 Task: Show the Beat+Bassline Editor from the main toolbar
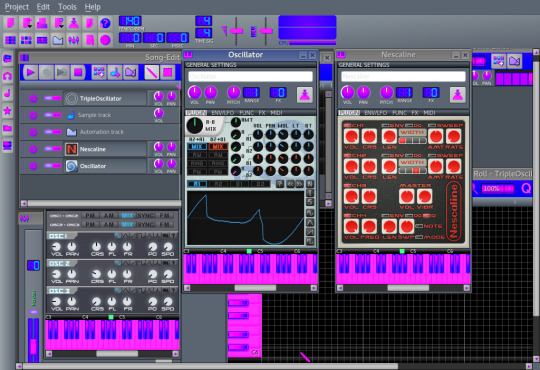point(26,40)
